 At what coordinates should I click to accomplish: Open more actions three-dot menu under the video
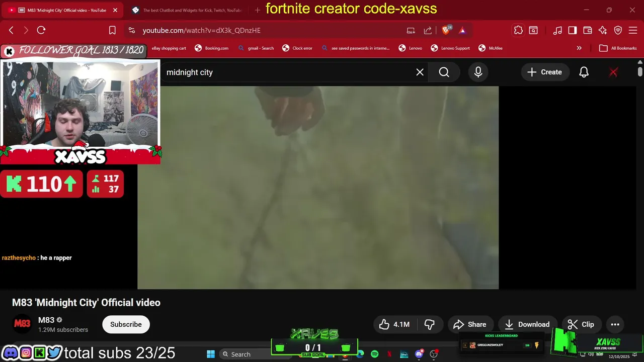pyautogui.click(x=615, y=324)
